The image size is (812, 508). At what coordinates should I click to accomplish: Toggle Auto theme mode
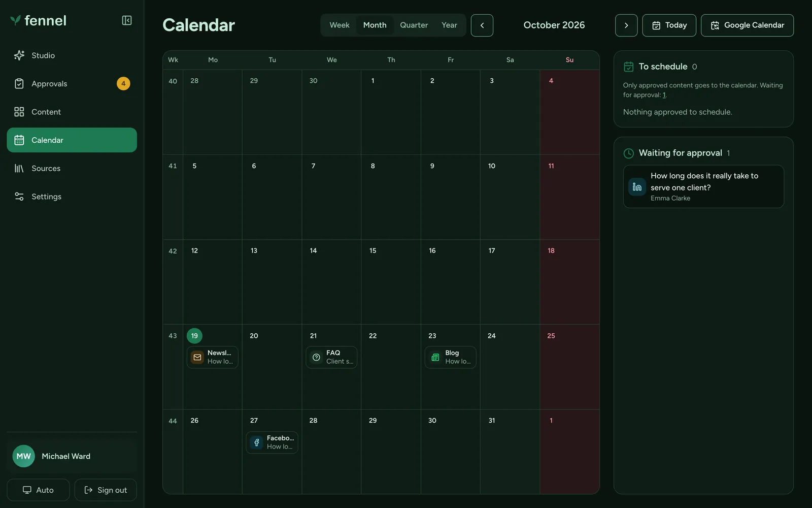click(x=38, y=490)
